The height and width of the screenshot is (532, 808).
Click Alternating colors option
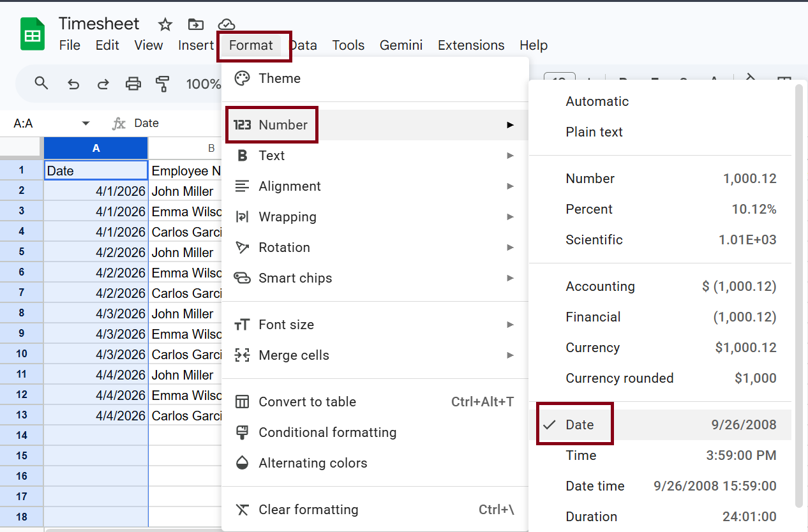click(313, 463)
